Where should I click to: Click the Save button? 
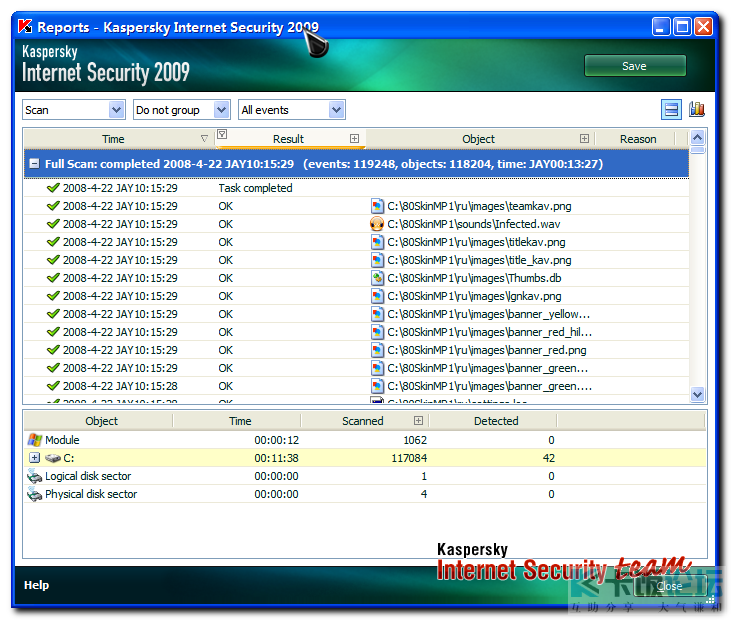(634, 66)
